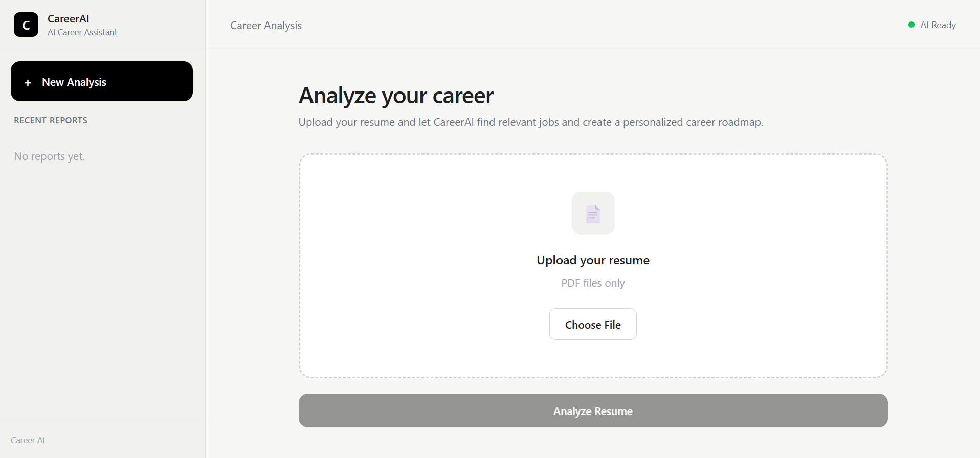Click the green AI Ready status dot

[911, 25]
